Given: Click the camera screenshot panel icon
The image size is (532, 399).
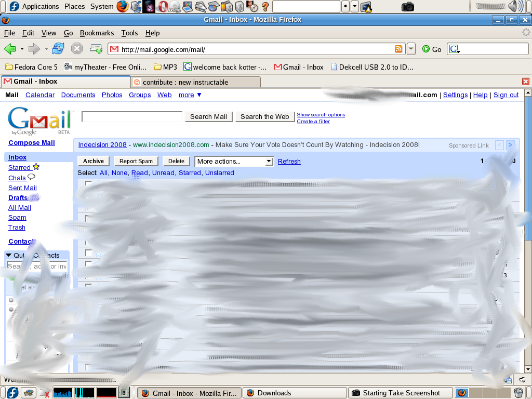Looking at the screenshot, I should coord(407,6).
